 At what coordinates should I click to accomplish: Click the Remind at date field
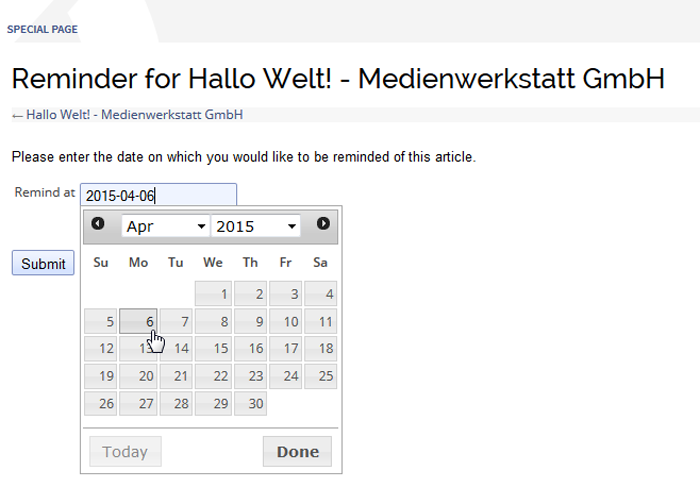tap(158, 195)
